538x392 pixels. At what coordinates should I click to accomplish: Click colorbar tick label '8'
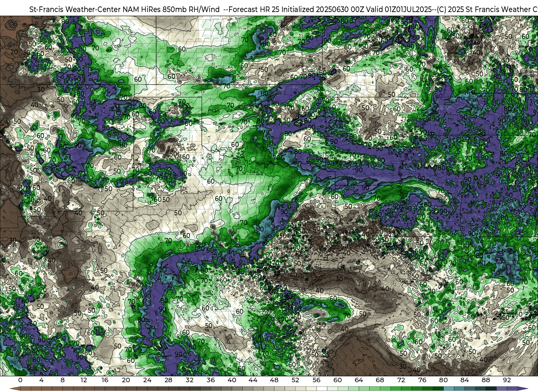click(x=62, y=380)
